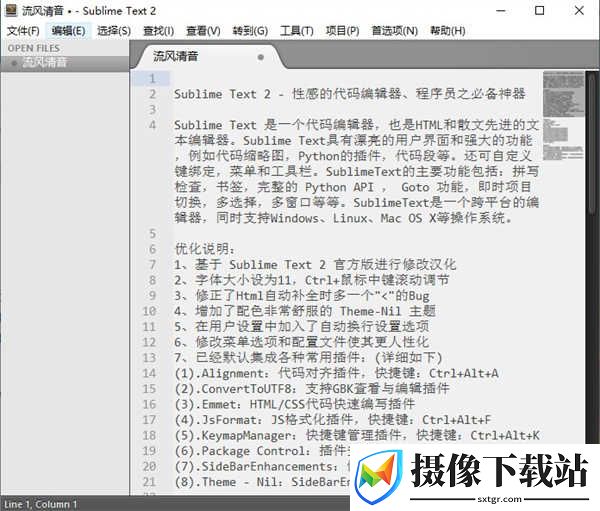
Task: Click line '2、字体大小设为11'
Action: (x=311, y=280)
